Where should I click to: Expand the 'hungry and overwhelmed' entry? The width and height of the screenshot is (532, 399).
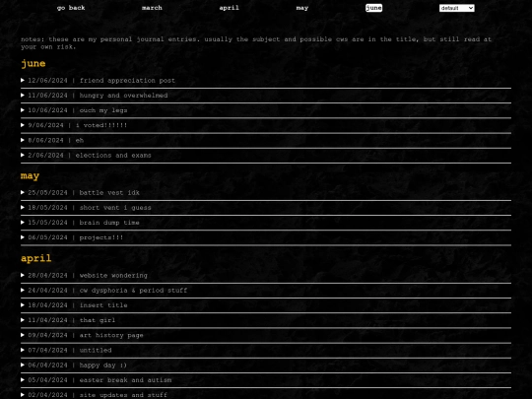point(266,96)
